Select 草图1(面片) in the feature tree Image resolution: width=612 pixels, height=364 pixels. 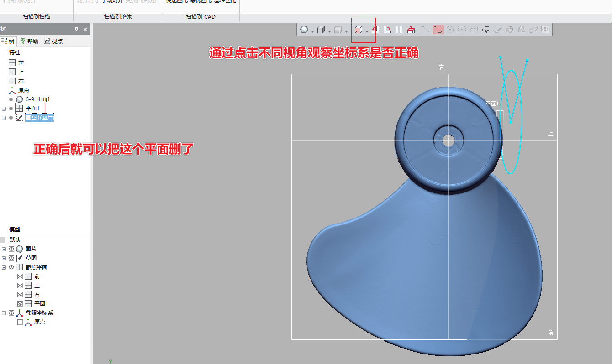coord(39,117)
